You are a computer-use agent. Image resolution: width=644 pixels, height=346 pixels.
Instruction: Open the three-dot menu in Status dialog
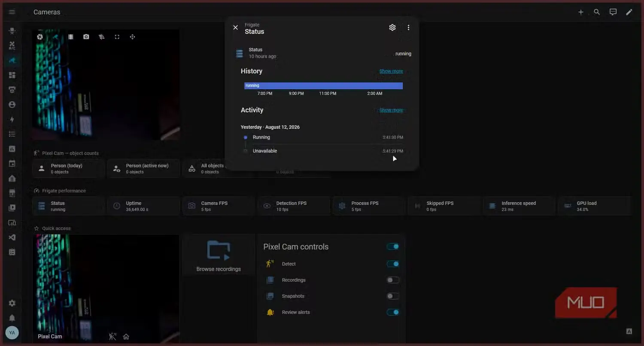[x=408, y=27]
